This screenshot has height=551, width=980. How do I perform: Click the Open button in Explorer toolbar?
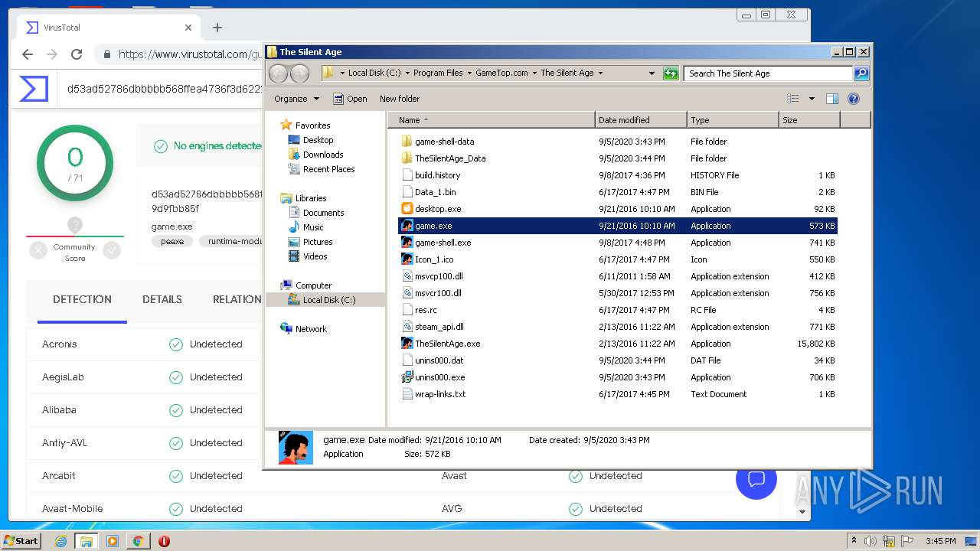point(350,99)
